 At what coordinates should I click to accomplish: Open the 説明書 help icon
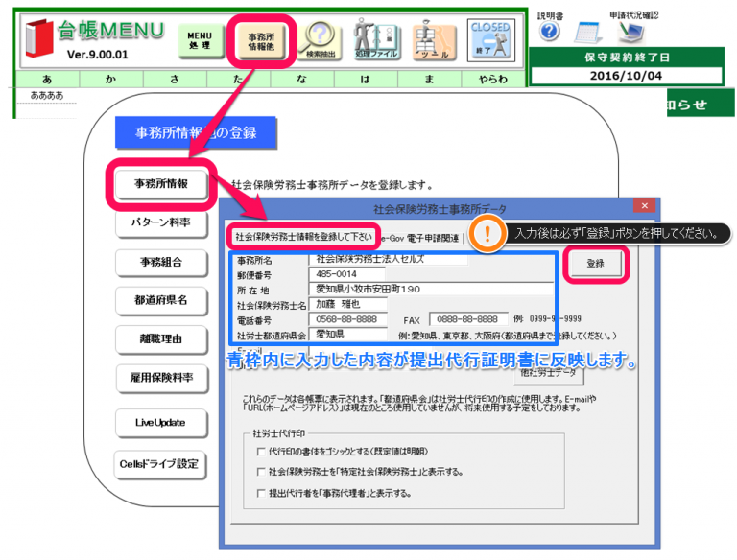(549, 32)
